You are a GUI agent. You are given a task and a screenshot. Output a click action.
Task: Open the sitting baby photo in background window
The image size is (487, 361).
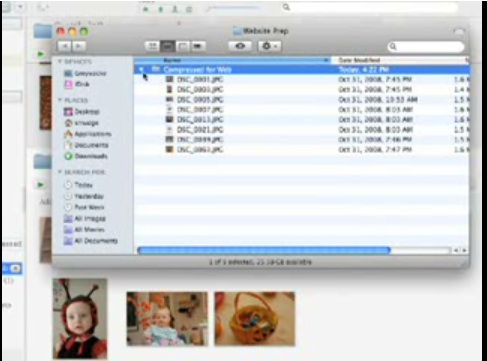[167, 319]
